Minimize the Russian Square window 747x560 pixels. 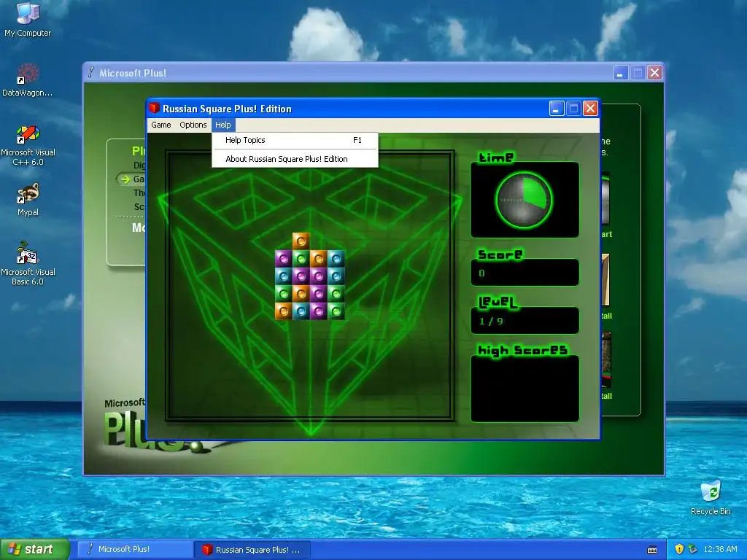[x=557, y=109]
